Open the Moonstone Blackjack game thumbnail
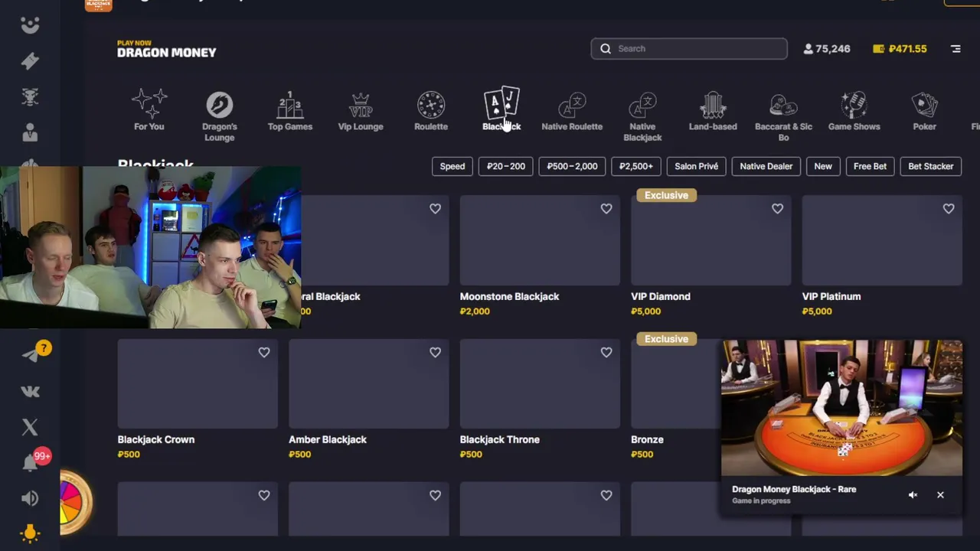 pyautogui.click(x=540, y=240)
